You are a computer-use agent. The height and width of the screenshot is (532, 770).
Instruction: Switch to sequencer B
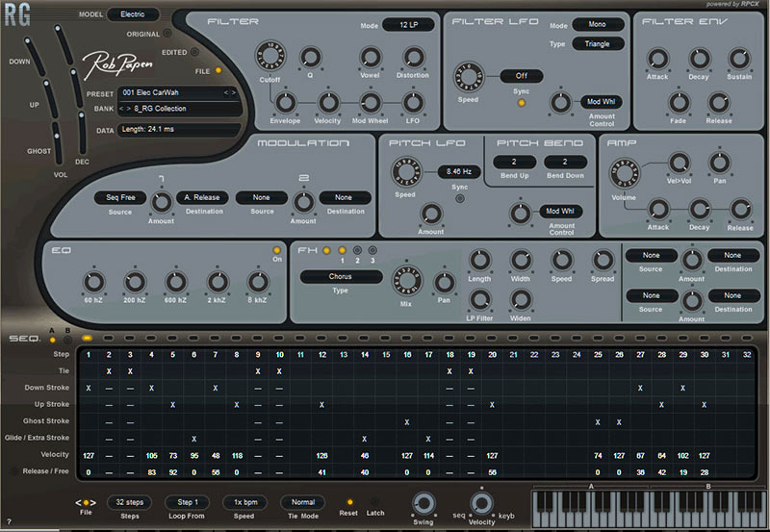66,338
